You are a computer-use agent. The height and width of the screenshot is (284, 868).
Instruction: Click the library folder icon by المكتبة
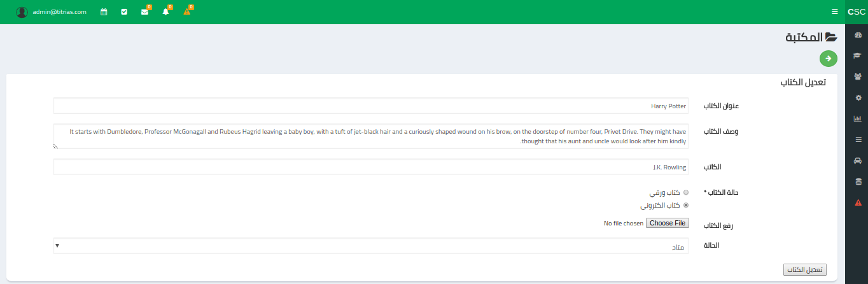(x=831, y=38)
